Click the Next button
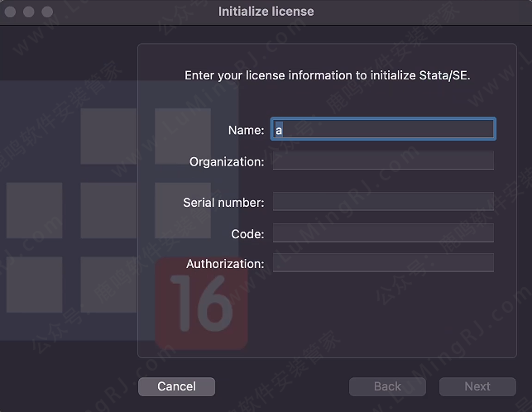Image resolution: width=532 pixels, height=412 pixels. click(477, 386)
